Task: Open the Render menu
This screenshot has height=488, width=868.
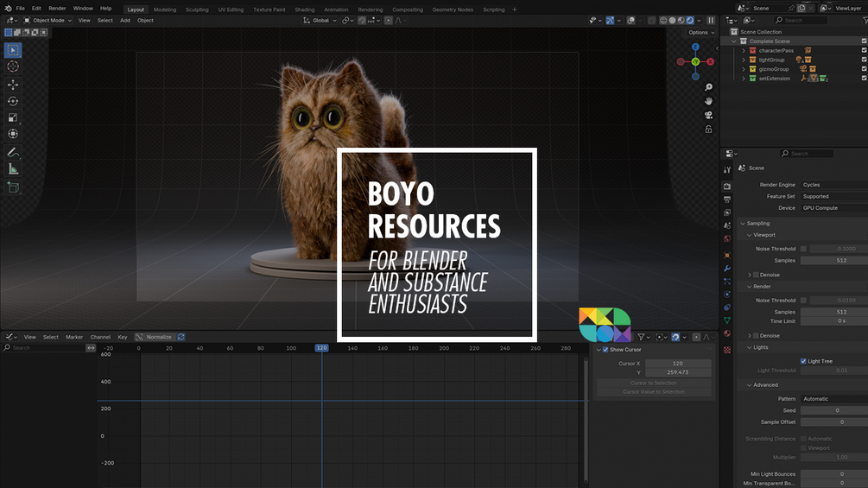Action: click(x=57, y=9)
